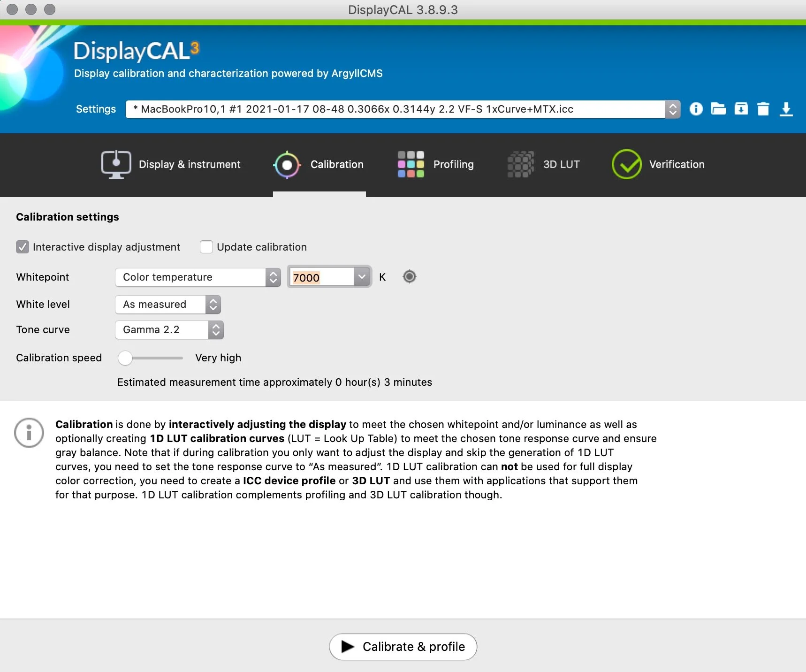Click the Calibration settings heading
This screenshot has width=806, height=672.
68,217
